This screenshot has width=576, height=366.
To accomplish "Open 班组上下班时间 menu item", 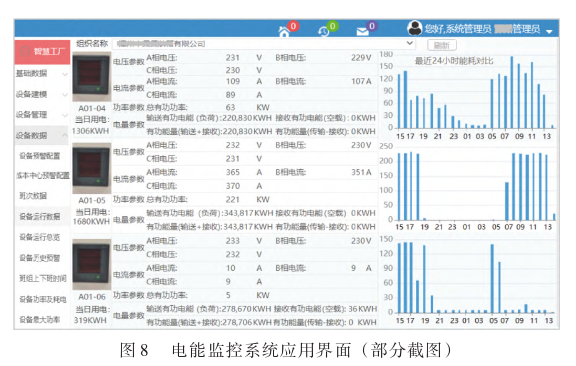I will pos(43,279).
